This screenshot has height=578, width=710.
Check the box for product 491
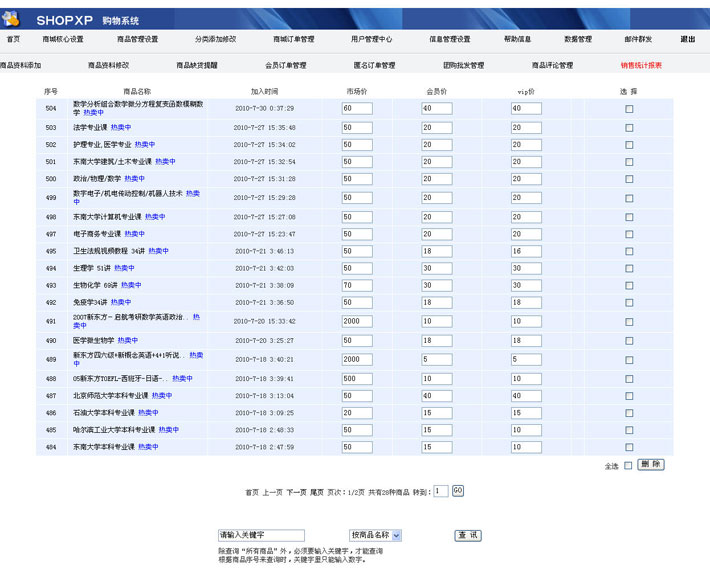point(629,322)
